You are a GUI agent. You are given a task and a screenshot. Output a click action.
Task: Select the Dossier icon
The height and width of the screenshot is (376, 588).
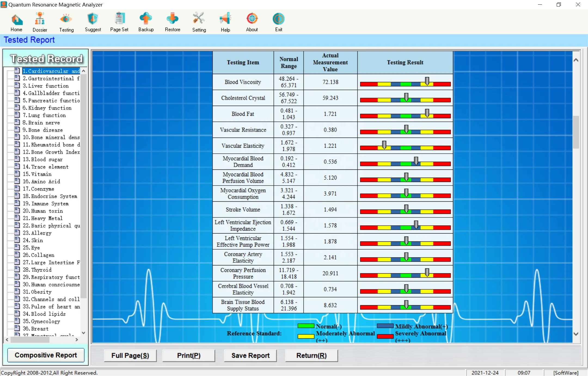coord(40,22)
